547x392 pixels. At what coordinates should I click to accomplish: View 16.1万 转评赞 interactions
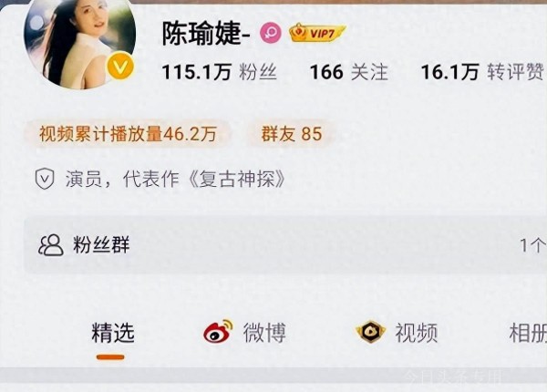pyautogui.click(x=482, y=72)
